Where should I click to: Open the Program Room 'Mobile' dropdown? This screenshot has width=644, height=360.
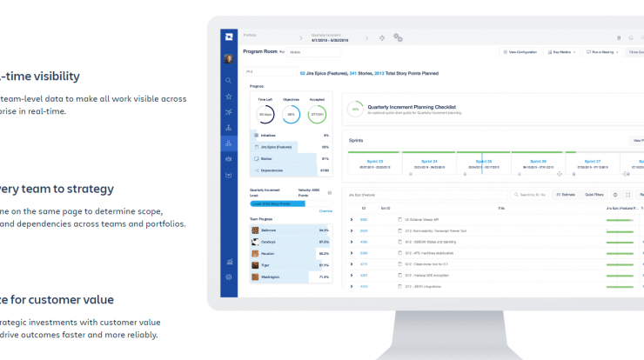click(314, 52)
